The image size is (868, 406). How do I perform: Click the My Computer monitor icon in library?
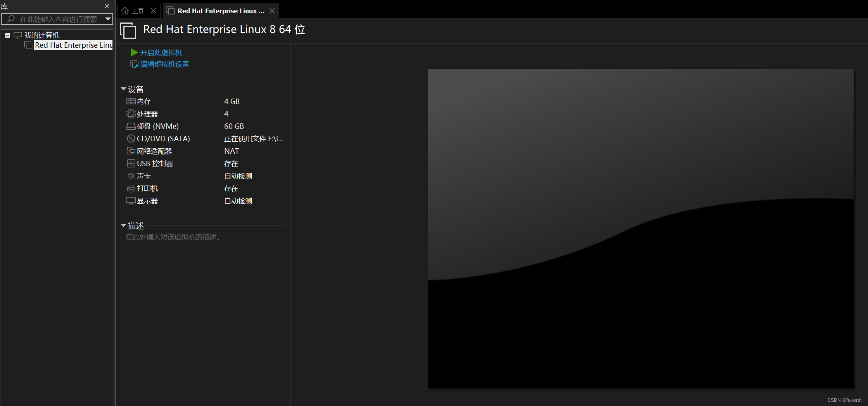(x=18, y=35)
